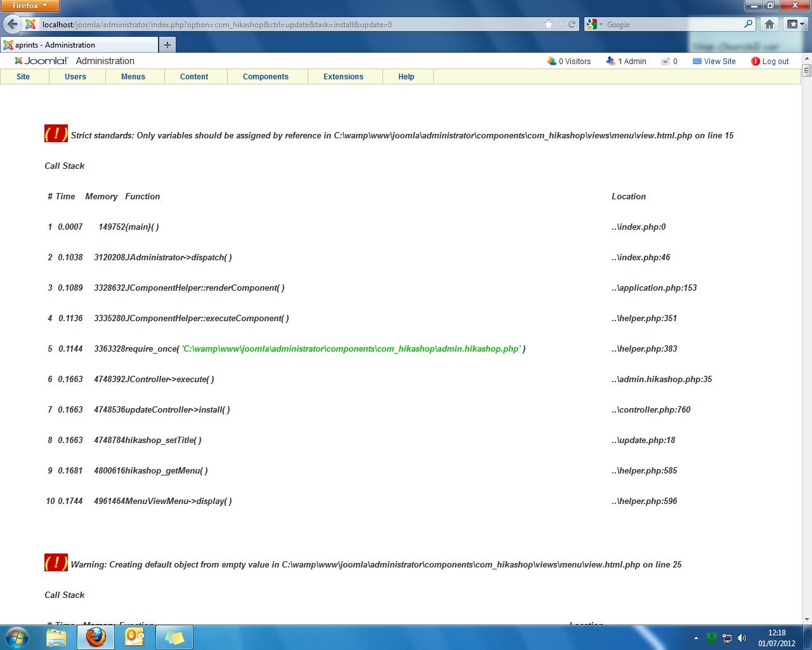
Task: Open Windows Explorer from the taskbar
Action: [x=56, y=637]
